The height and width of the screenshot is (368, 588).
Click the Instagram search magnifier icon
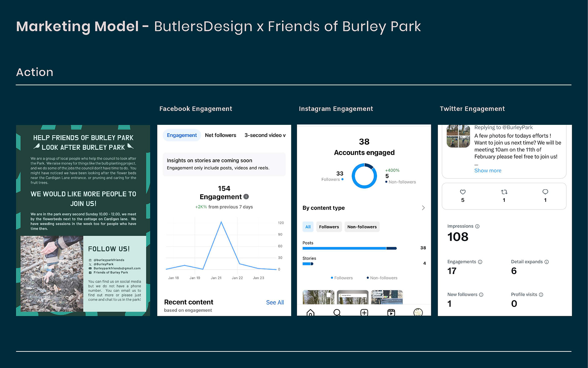337,312
